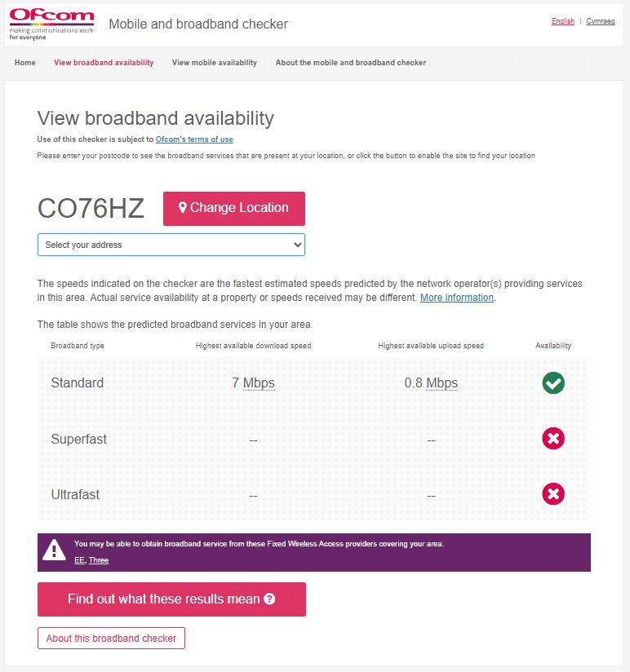Click the location pin icon

click(x=183, y=208)
